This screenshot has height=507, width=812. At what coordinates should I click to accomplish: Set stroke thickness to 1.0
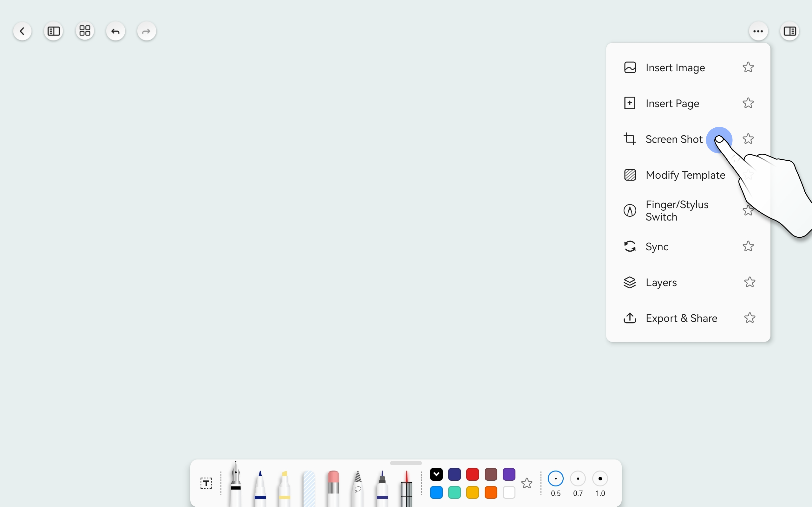[x=600, y=479]
